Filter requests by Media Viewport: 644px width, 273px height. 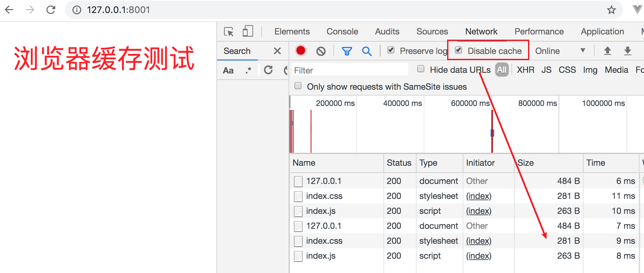coord(616,70)
